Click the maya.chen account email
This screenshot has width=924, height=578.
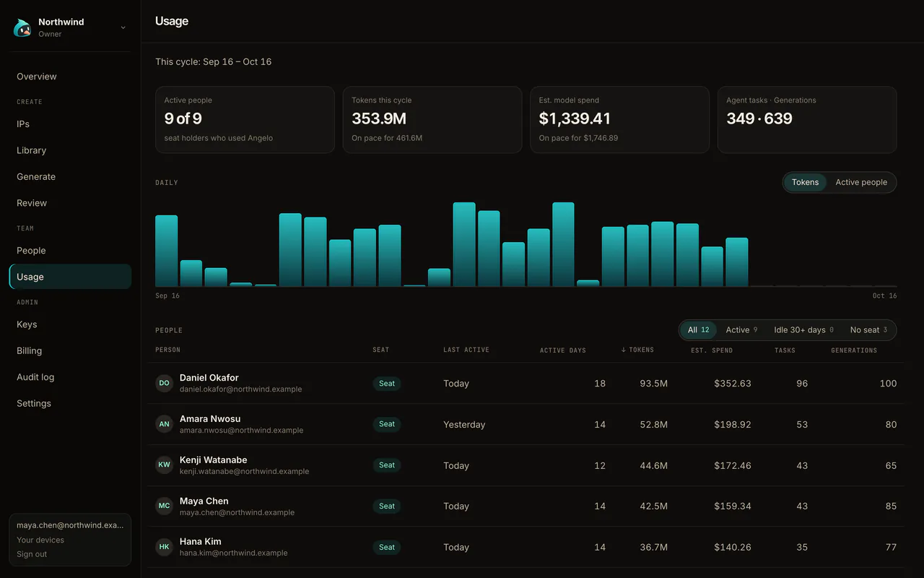click(70, 525)
